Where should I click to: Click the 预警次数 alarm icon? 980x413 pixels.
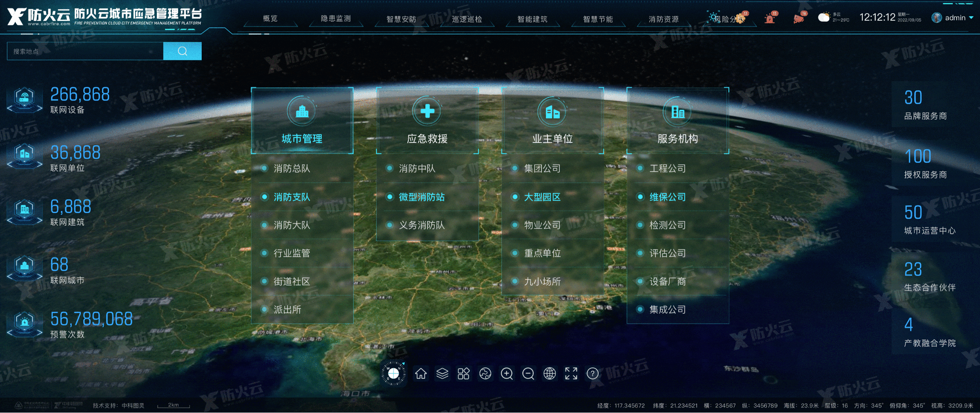pyautogui.click(x=24, y=324)
